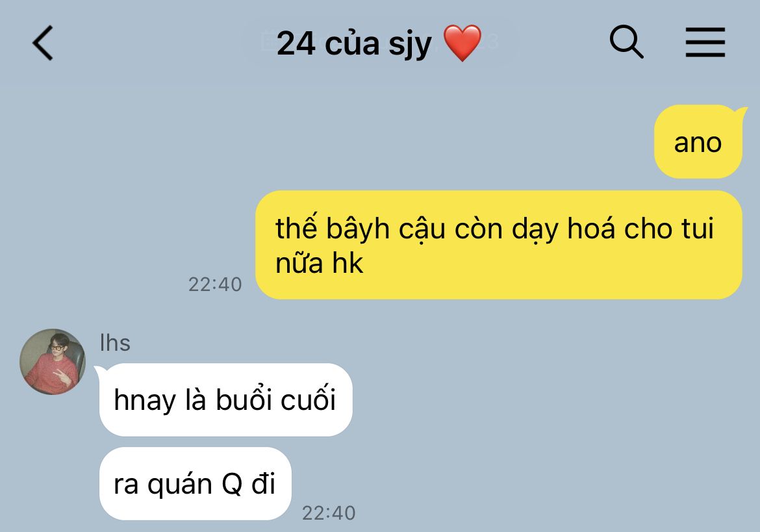
Task: Tap the 22:40 timestamp beside yellow bubble
Action: 215,285
